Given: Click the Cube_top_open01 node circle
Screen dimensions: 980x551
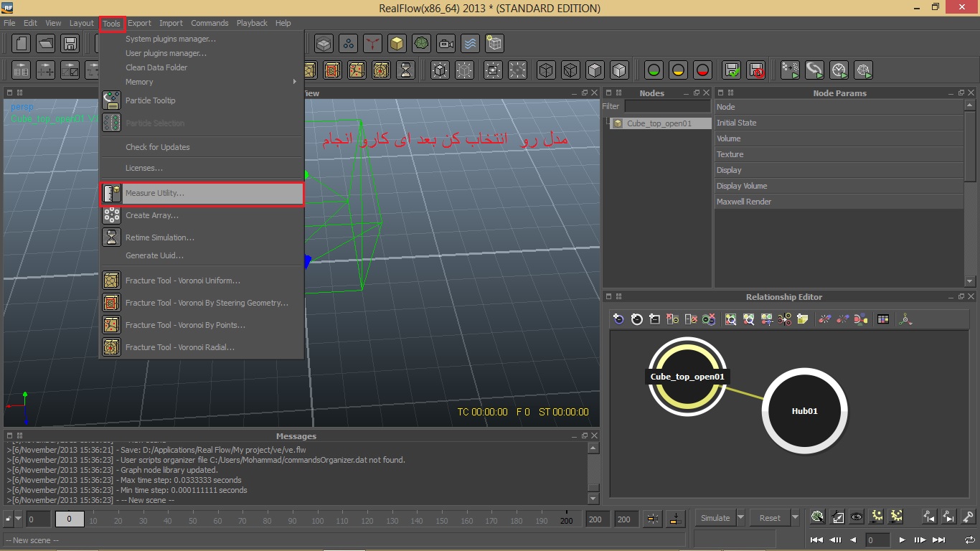Looking at the screenshot, I should 688,377.
